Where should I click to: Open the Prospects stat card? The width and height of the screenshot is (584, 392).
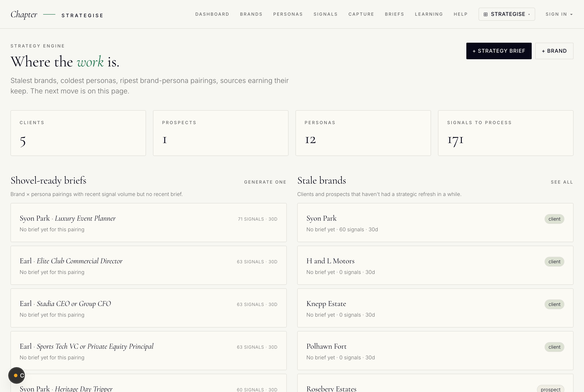[221, 133]
